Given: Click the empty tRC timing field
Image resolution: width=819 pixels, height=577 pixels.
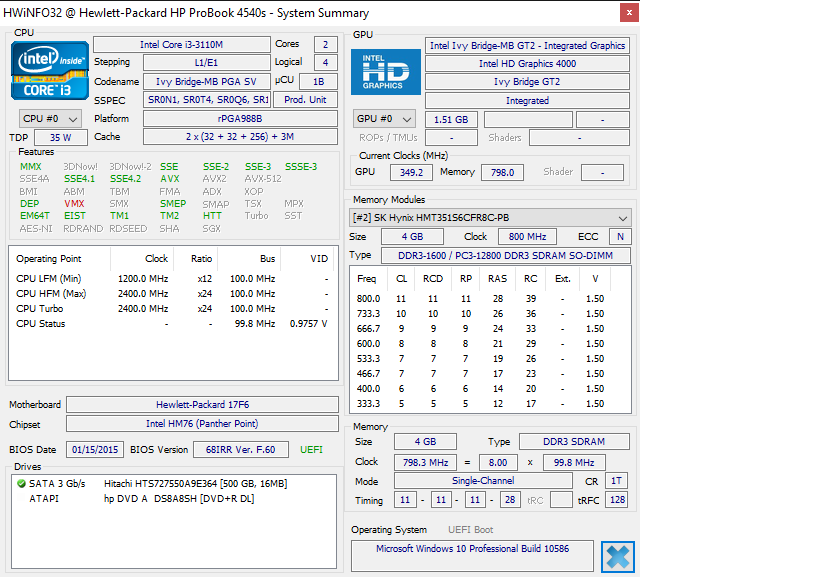Looking at the screenshot, I should coord(561,500).
